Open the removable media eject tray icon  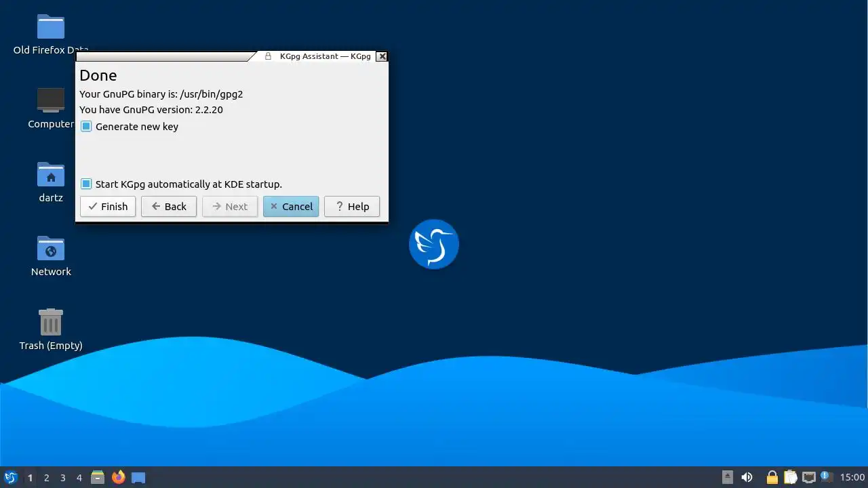point(727,477)
